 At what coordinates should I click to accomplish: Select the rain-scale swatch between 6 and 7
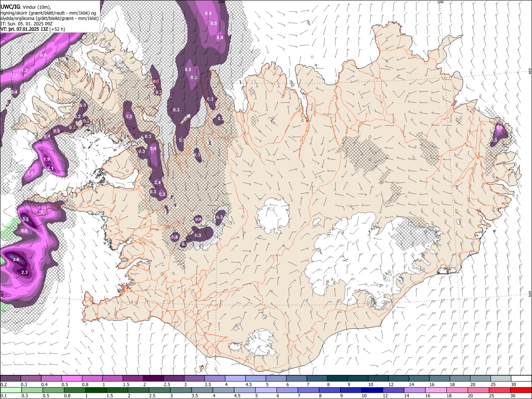click(287, 390)
